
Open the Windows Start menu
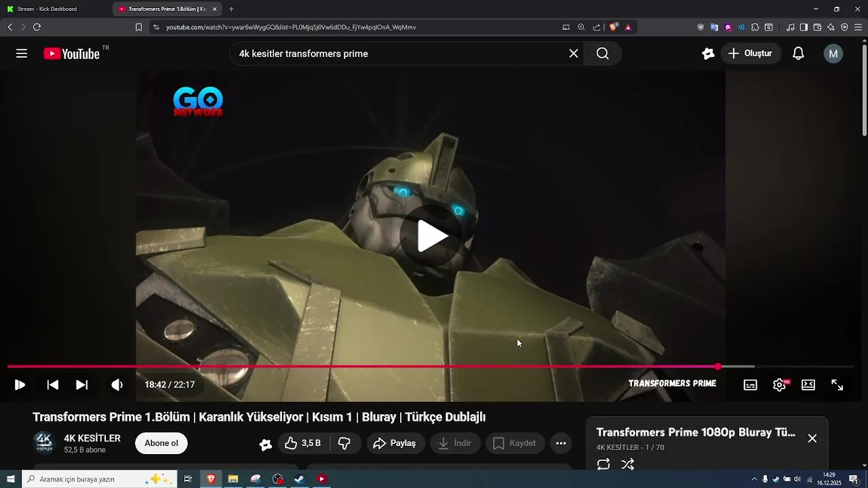11,479
